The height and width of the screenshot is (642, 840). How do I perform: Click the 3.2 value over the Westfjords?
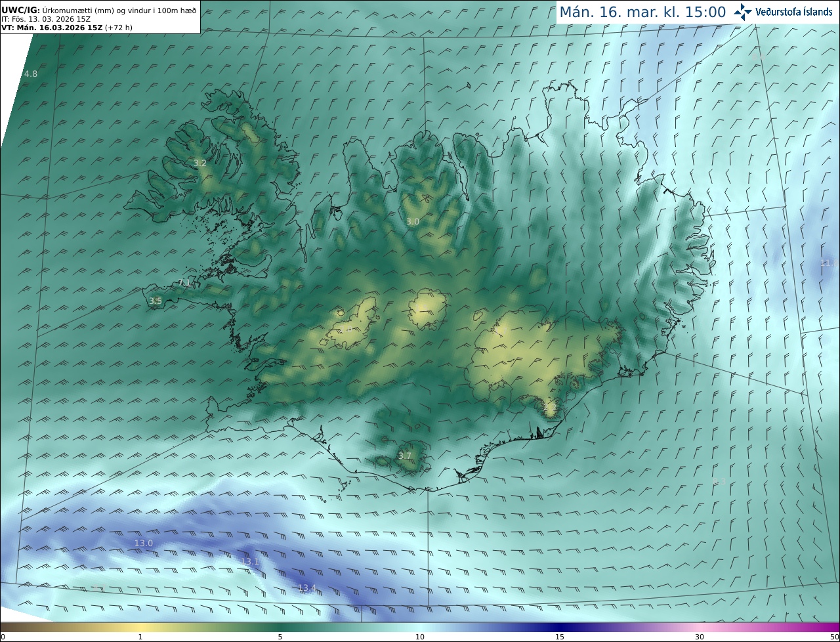pos(200,163)
